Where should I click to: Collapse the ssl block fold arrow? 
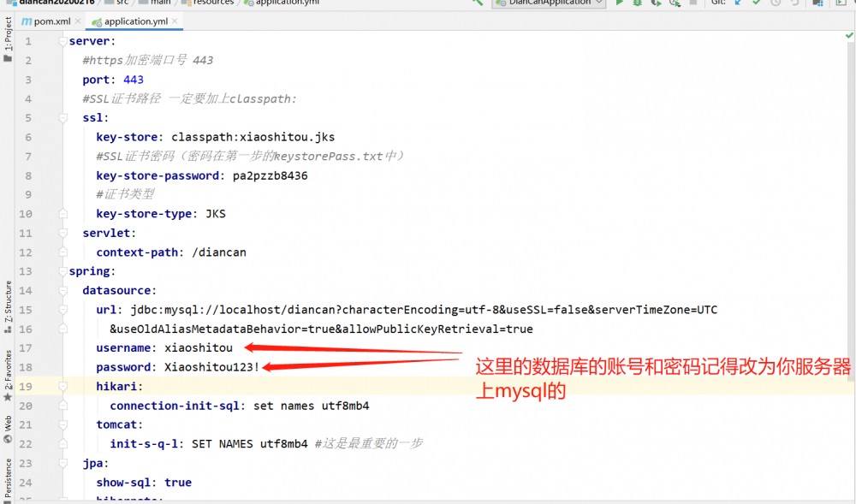click(x=61, y=117)
